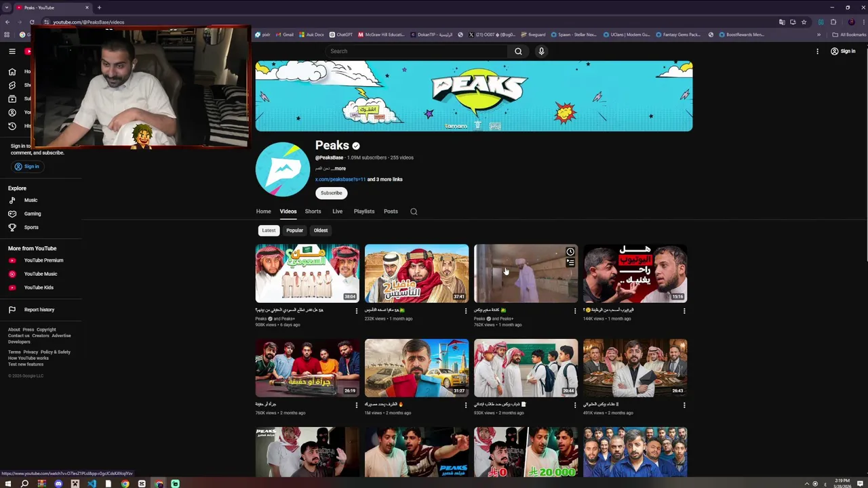
Task: Reload the page with the refresh icon
Action: pos(32,22)
